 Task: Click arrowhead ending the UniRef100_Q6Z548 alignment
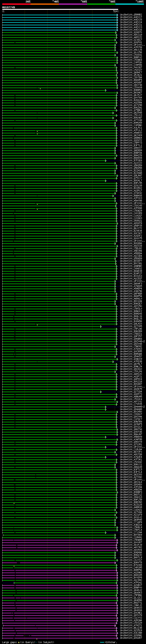click(113, 113)
